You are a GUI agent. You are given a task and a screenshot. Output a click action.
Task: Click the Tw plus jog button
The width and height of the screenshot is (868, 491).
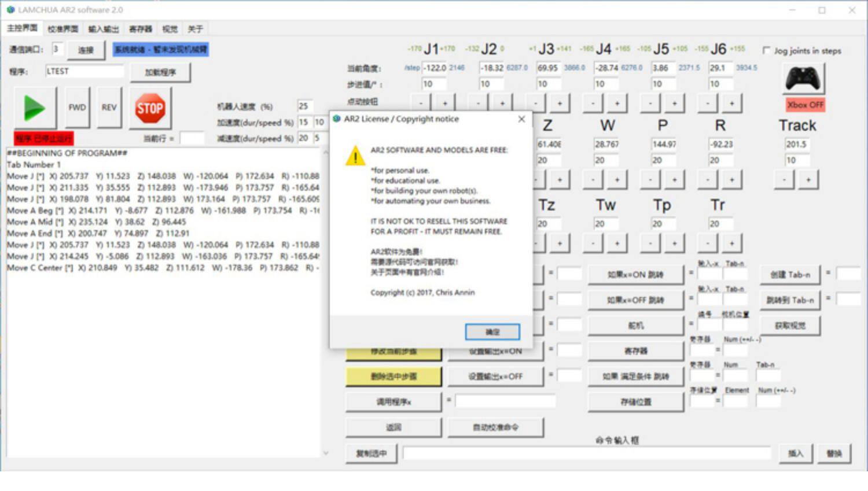pyautogui.click(x=617, y=243)
